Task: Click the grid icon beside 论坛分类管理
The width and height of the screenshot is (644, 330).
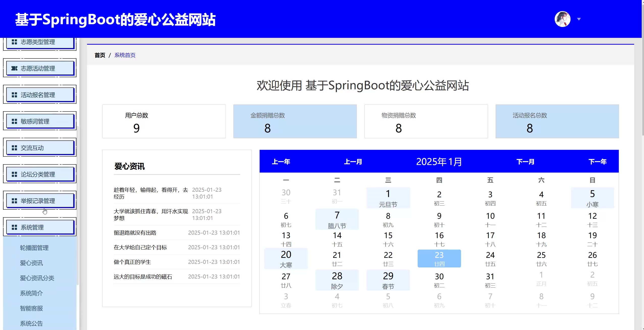Action: click(x=14, y=174)
